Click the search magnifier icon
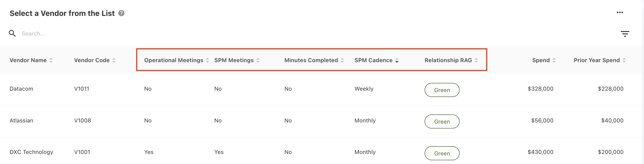Image resolution: width=644 pixels, height=164 pixels. coord(12,33)
